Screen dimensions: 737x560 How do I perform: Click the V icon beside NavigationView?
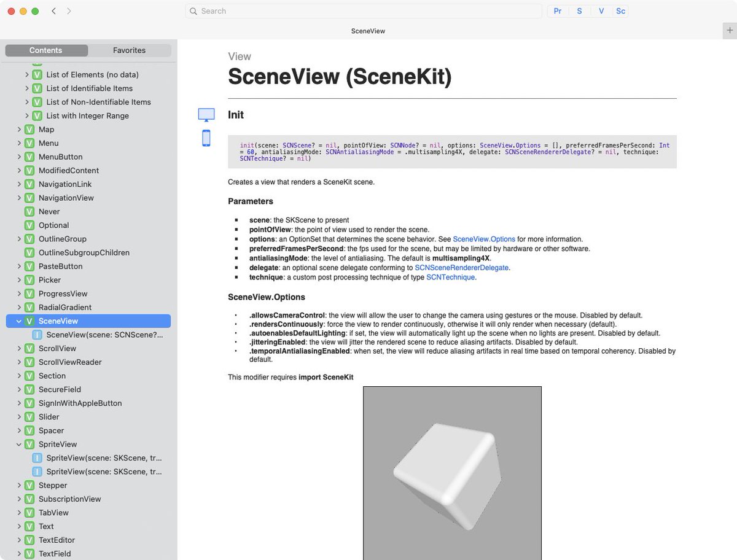[29, 198]
